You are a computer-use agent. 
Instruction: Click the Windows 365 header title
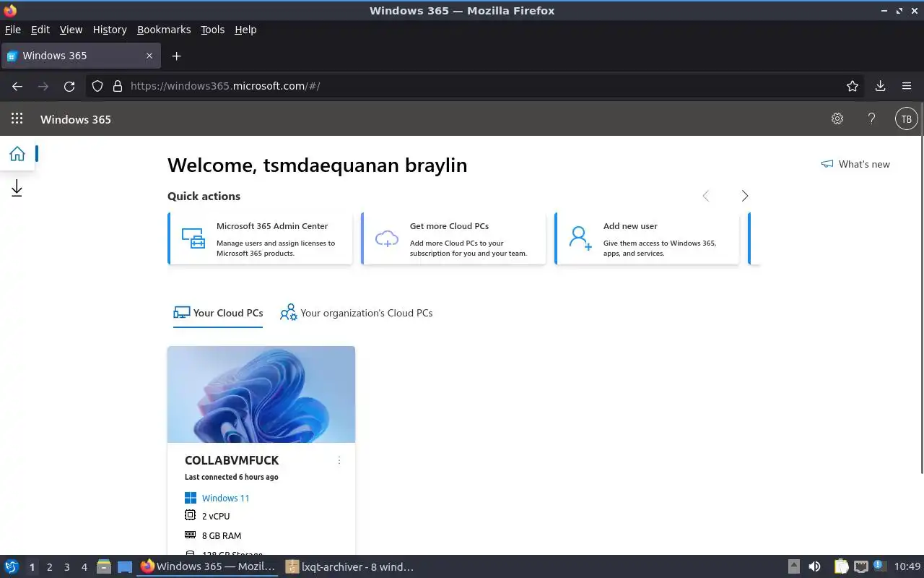(x=76, y=119)
